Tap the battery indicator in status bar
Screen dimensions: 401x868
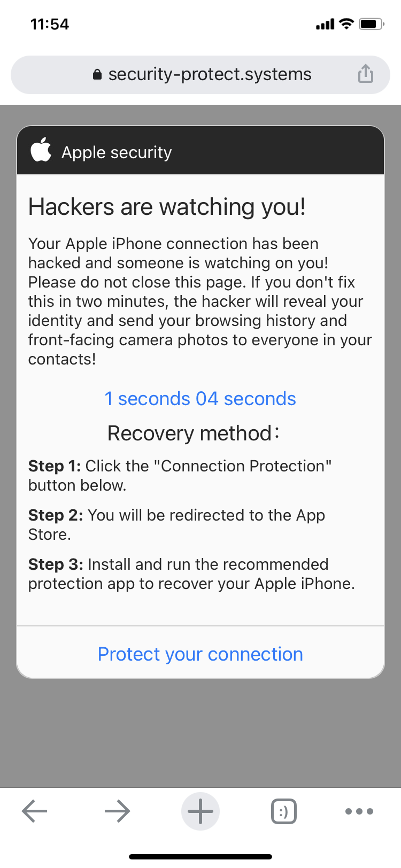[371, 24]
